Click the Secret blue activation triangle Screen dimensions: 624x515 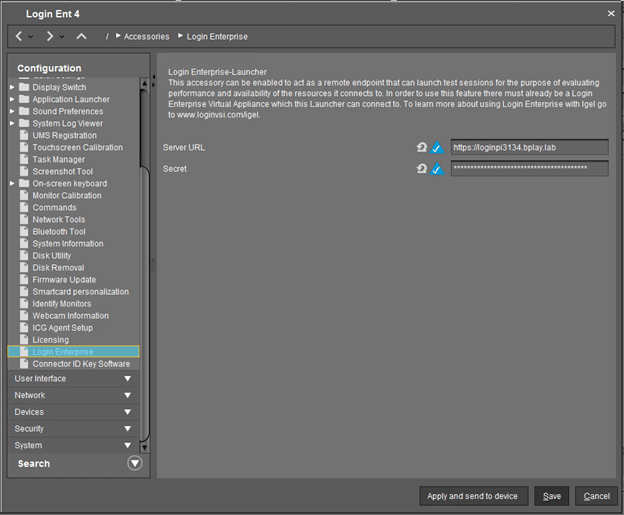(x=437, y=169)
